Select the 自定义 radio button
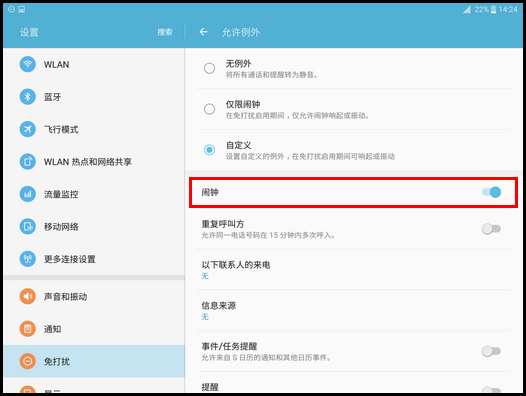Image resolution: width=526 pixels, height=396 pixels. coord(209,150)
